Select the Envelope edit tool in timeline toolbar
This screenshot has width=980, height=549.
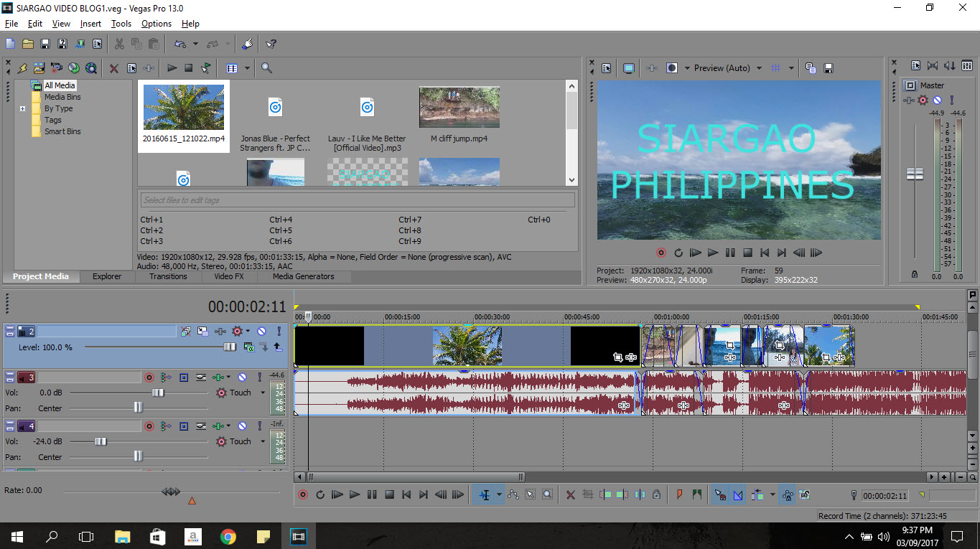(x=513, y=494)
